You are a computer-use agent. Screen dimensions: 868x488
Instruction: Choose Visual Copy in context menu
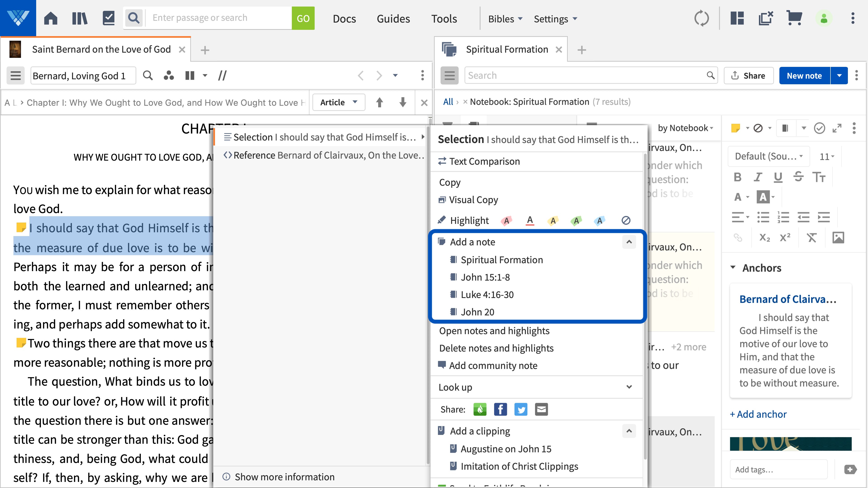coord(536,200)
